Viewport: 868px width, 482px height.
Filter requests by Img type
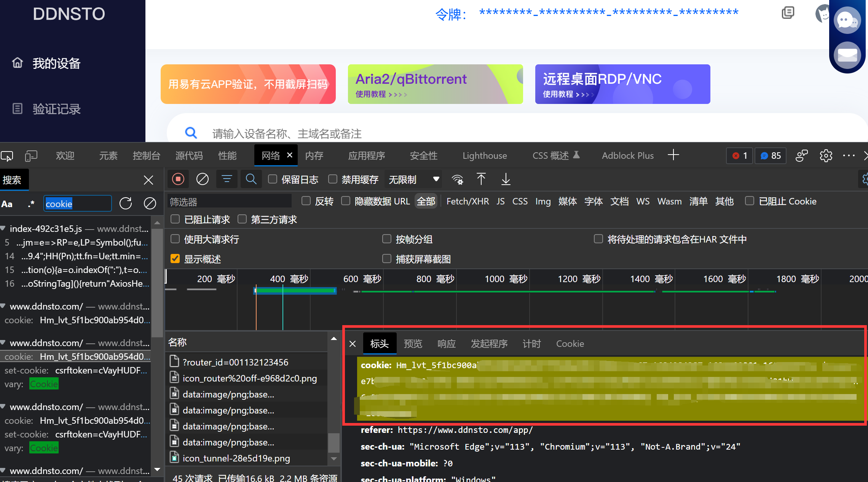click(543, 201)
